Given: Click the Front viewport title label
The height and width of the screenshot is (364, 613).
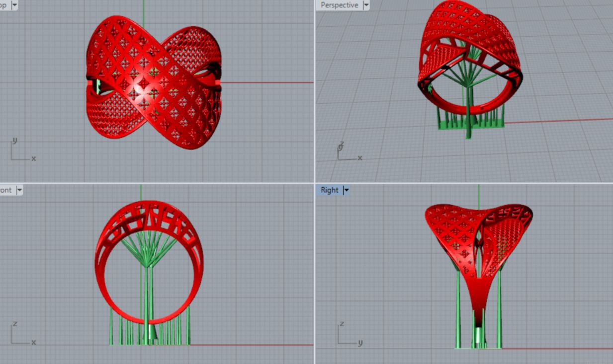Looking at the screenshot, I should click(x=6, y=190).
